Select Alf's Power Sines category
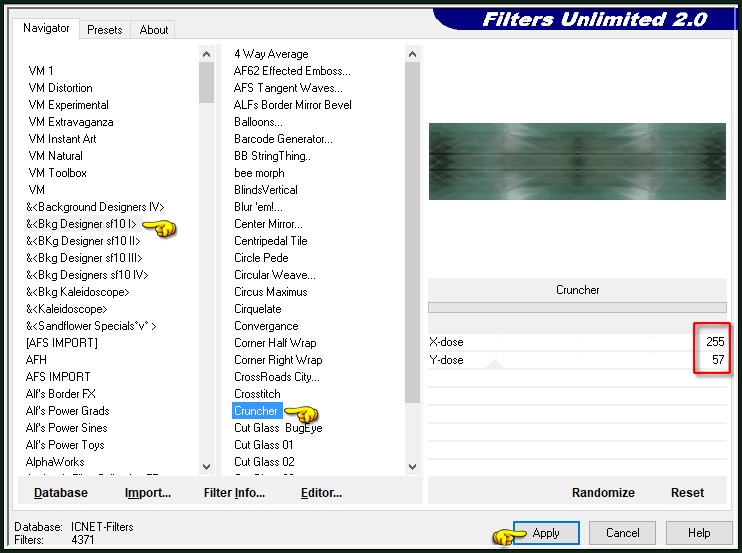This screenshot has width=742, height=553. coord(67,428)
